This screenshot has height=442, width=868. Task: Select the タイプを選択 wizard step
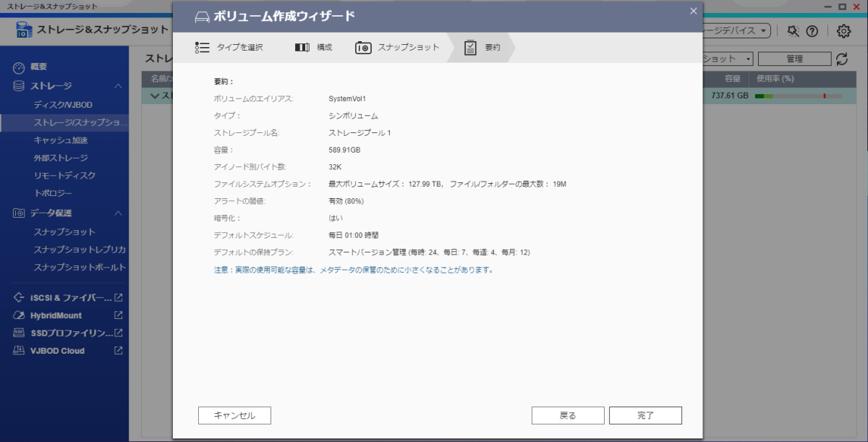coord(229,48)
